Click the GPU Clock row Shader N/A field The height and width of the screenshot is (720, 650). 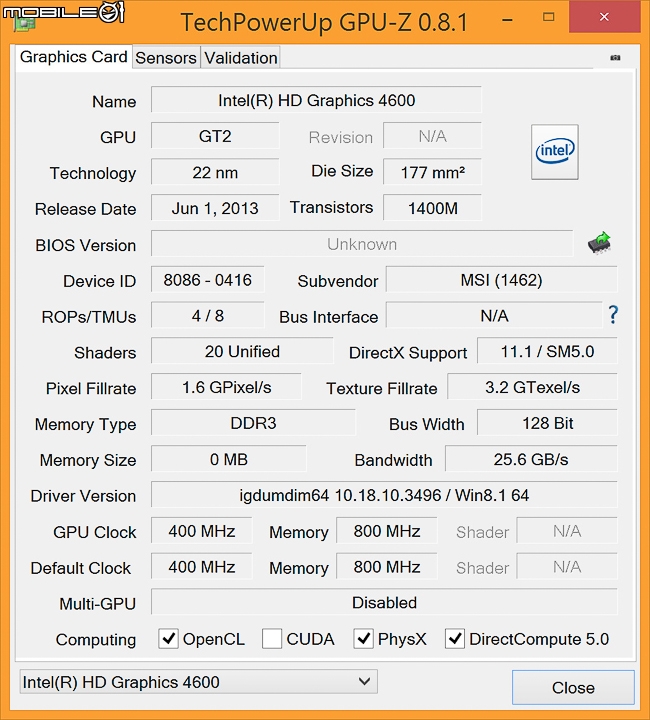(x=567, y=531)
